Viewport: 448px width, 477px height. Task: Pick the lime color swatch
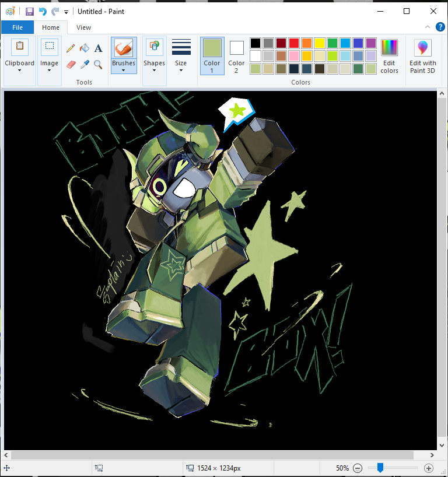[x=332, y=56]
